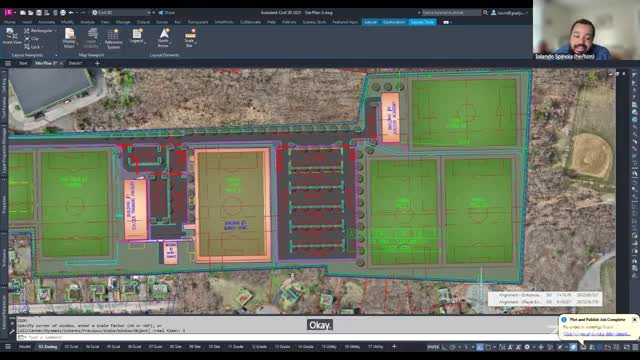Open the layout tabs hamburger menu

pyautogui.click(x=8, y=347)
